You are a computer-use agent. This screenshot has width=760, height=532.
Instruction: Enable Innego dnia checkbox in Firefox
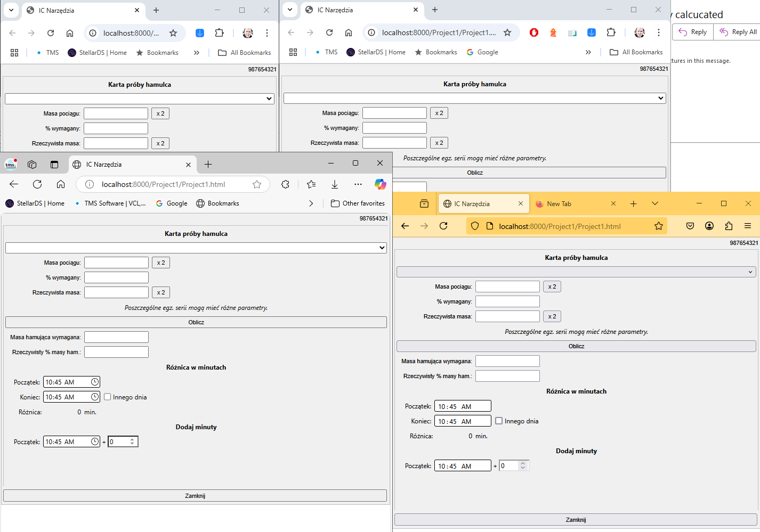499,421
